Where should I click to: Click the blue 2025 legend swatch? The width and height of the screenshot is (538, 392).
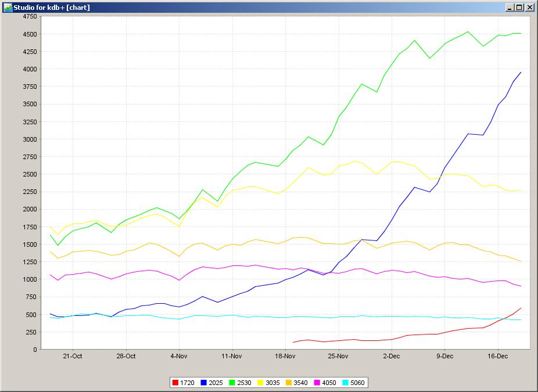click(x=204, y=383)
